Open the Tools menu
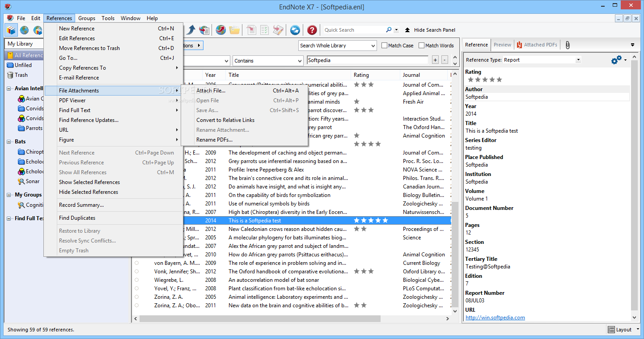The width and height of the screenshot is (644, 339). click(x=108, y=18)
